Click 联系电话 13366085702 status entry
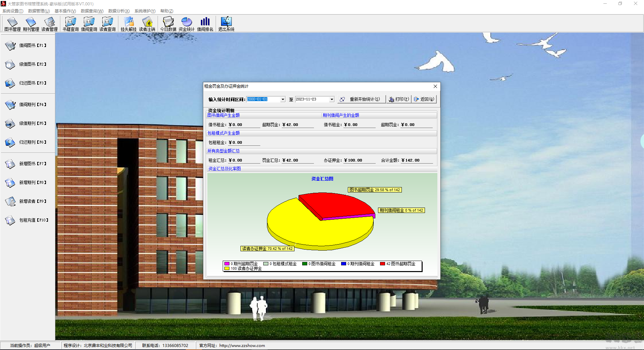 (165, 345)
